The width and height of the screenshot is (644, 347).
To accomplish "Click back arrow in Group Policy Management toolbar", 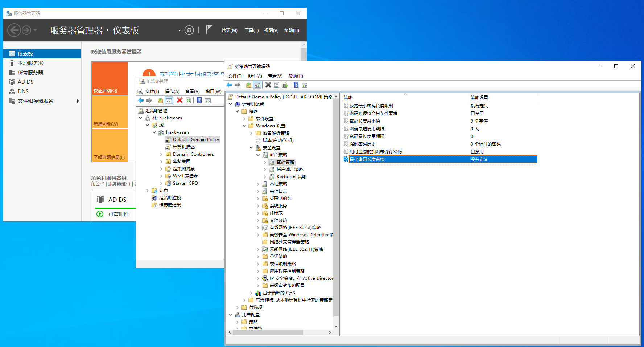I will click(141, 101).
